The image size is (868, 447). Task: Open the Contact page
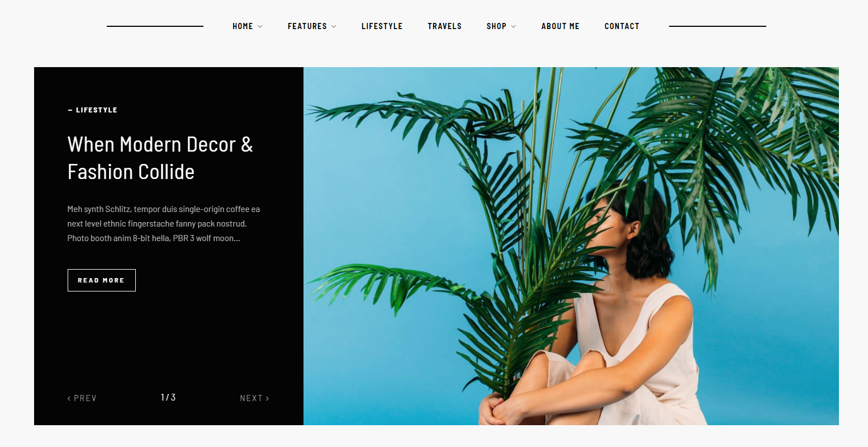click(x=622, y=26)
